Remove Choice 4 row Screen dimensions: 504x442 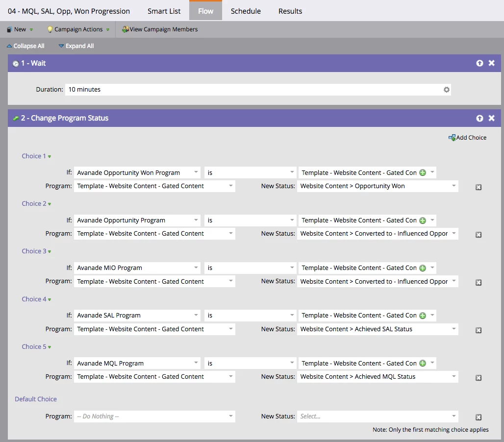pyautogui.click(x=479, y=330)
